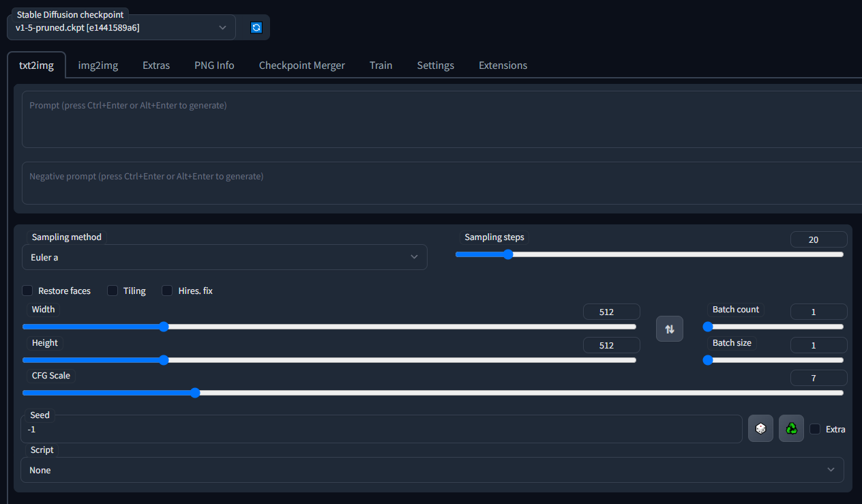Image resolution: width=862 pixels, height=504 pixels.
Task: Enable Restore faces checkbox
Action: click(27, 291)
